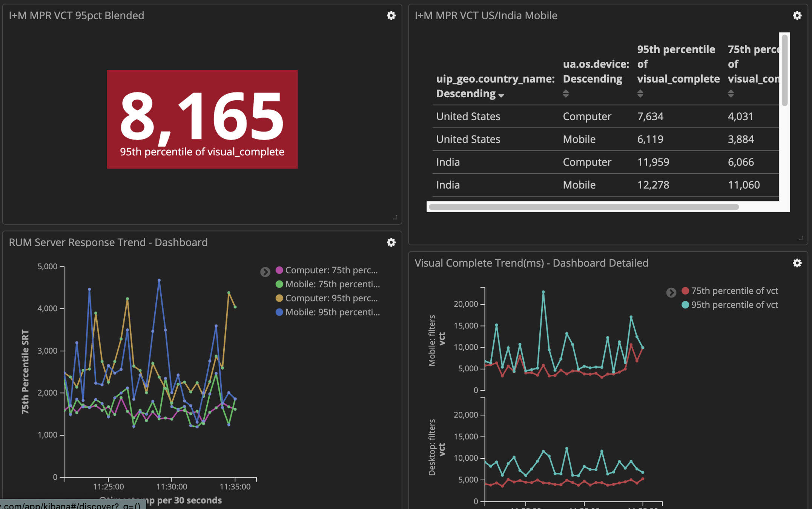This screenshot has height=509, width=812.
Task: Sort by 75th percentile column arrows
Action: (731, 94)
